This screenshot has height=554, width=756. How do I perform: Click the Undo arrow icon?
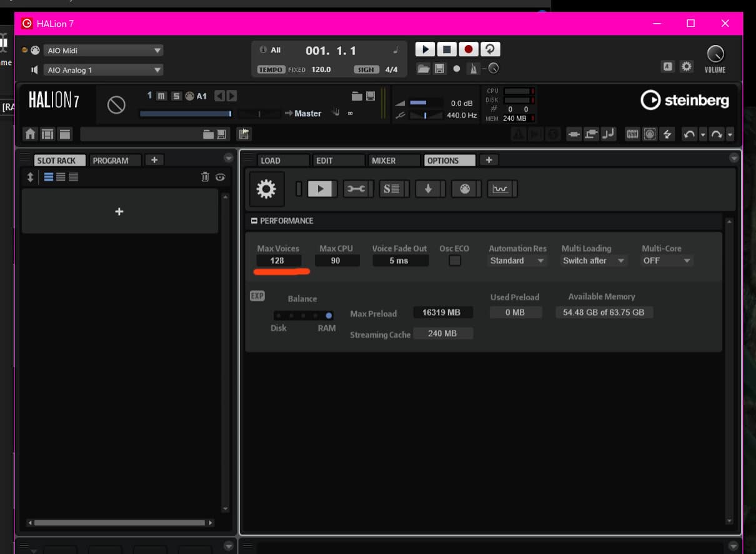689,134
